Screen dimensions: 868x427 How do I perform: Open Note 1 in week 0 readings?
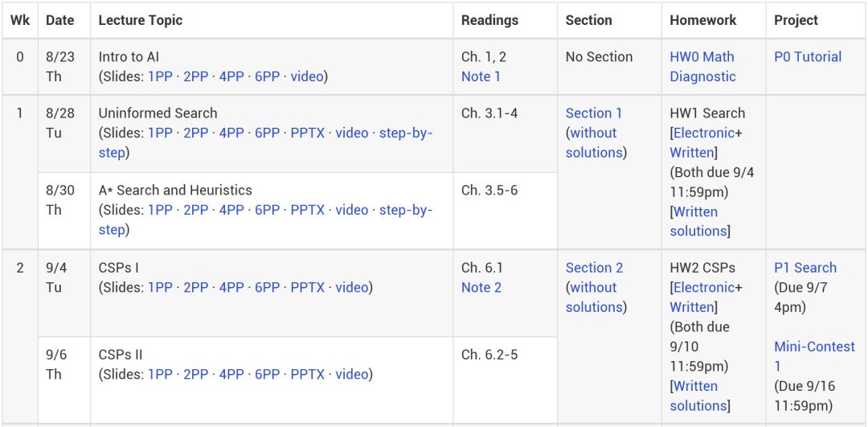click(481, 76)
